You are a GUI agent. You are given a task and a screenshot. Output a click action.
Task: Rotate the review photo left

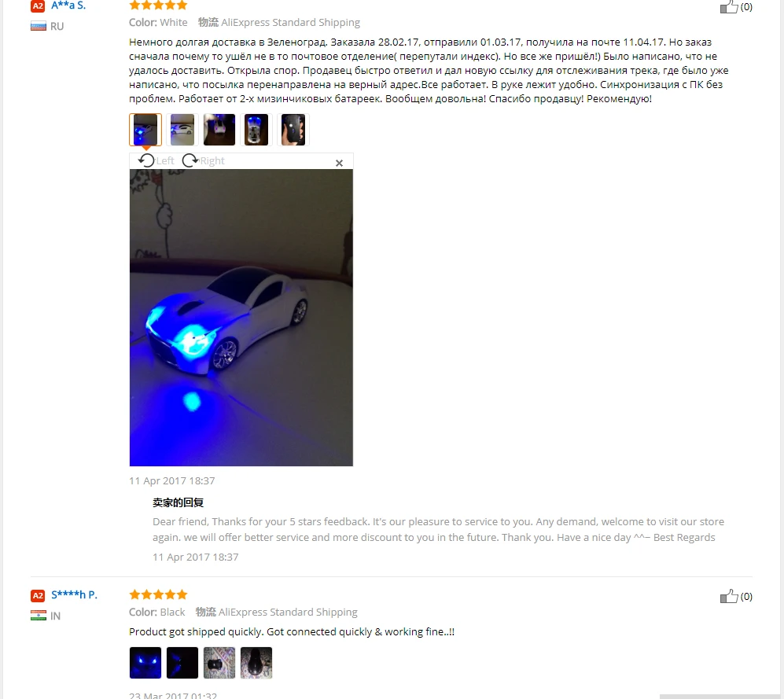156,161
